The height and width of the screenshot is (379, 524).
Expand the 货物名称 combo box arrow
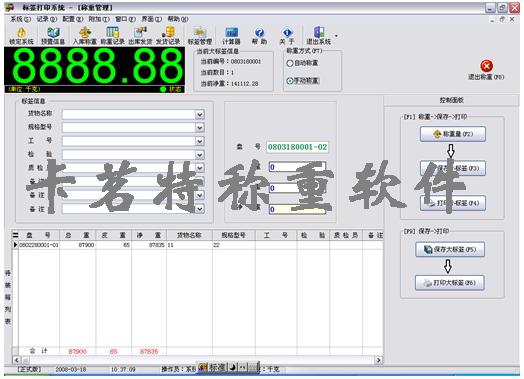pyautogui.click(x=200, y=115)
